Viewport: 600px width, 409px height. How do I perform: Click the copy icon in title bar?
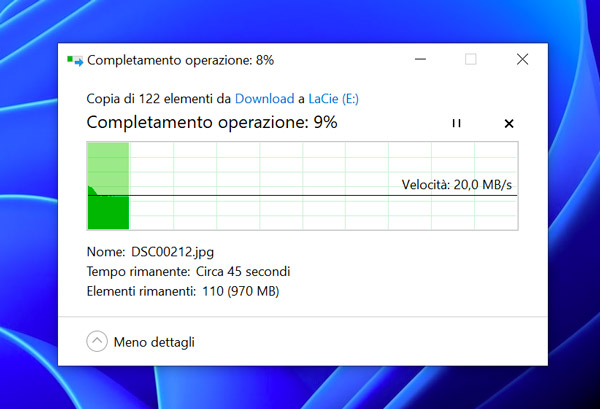(75, 61)
